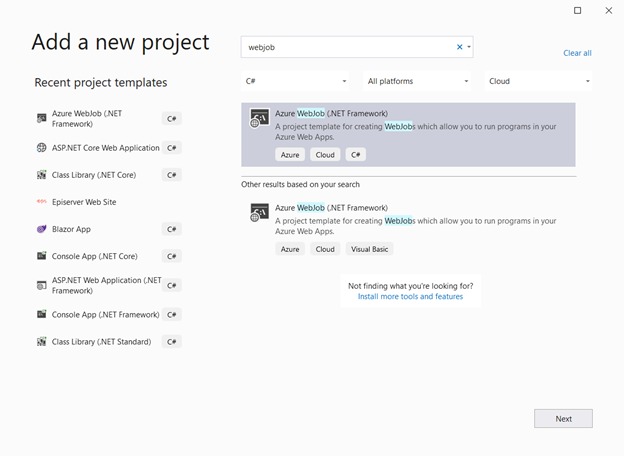Clear search text with the X icon
Viewport: 624px width, 456px height.
(x=460, y=47)
